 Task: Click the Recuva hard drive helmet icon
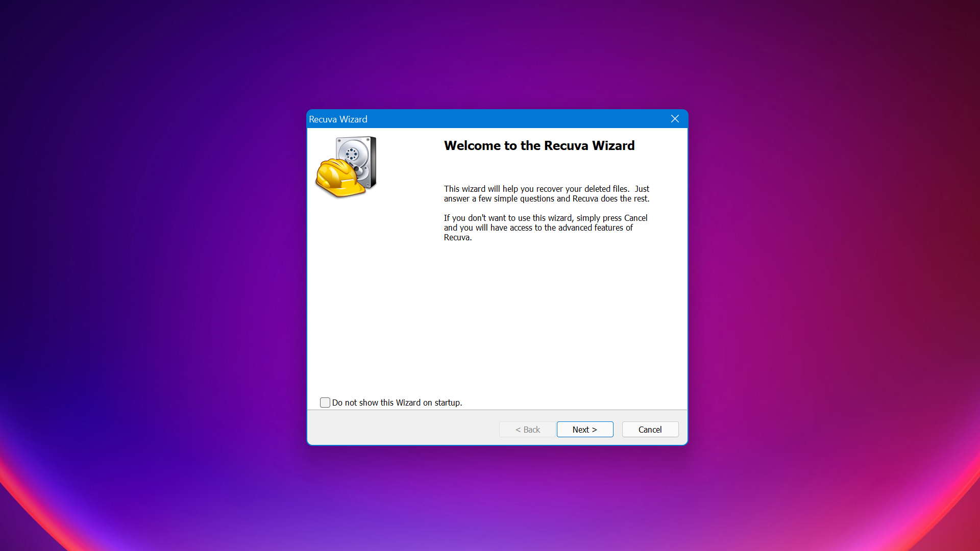346,167
